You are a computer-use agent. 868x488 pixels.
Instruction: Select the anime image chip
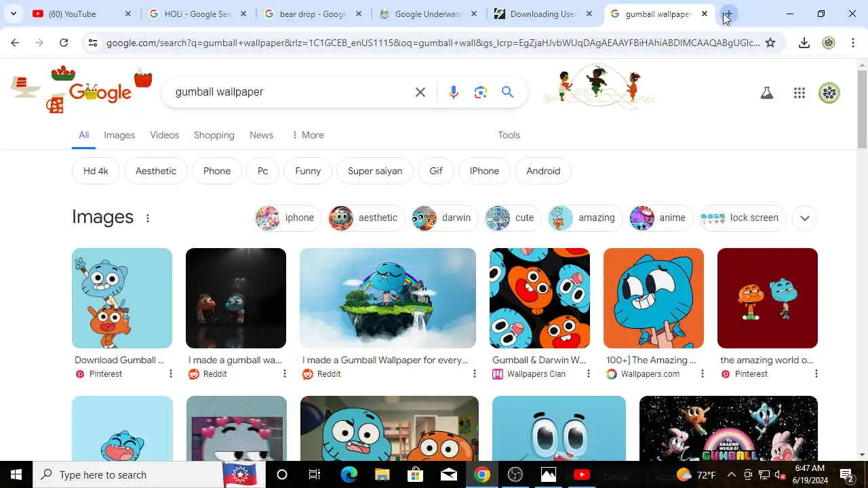tap(660, 218)
